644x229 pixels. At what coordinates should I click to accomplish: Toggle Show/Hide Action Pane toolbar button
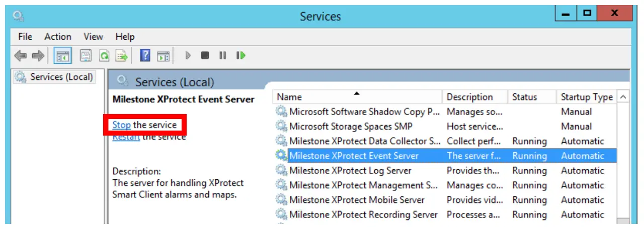coord(163,55)
